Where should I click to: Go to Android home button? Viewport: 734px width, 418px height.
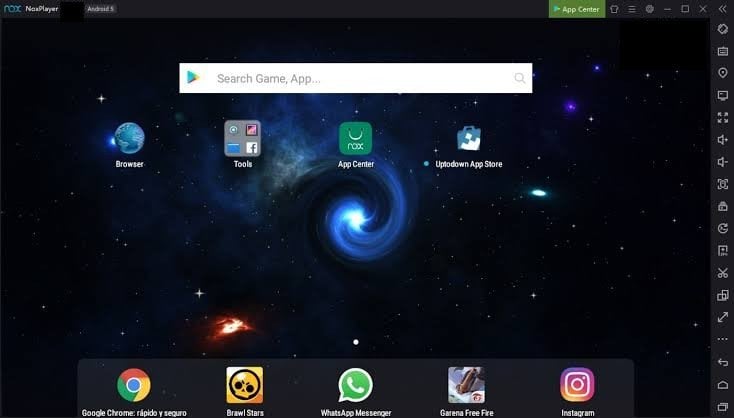723,384
